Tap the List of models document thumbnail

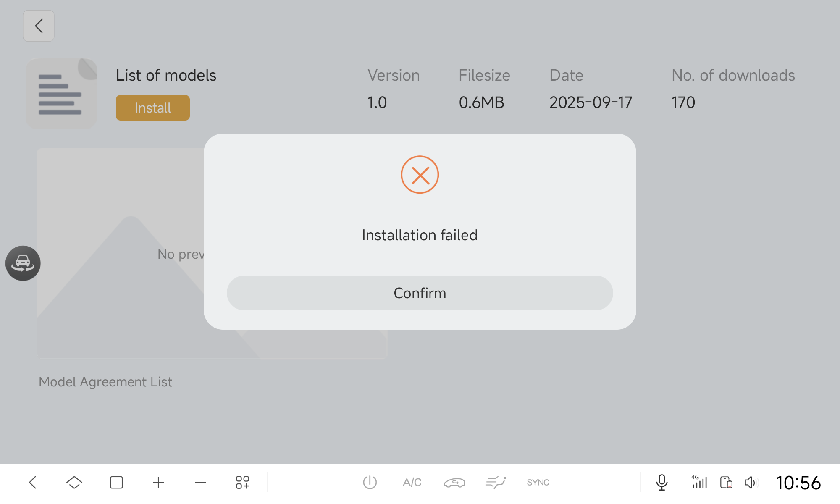pos(61,93)
